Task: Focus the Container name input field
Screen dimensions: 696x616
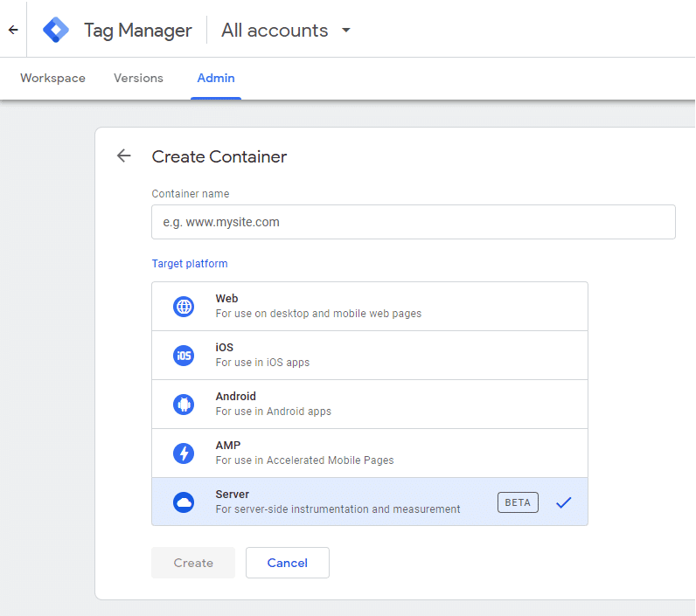Action: click(414, 222)
